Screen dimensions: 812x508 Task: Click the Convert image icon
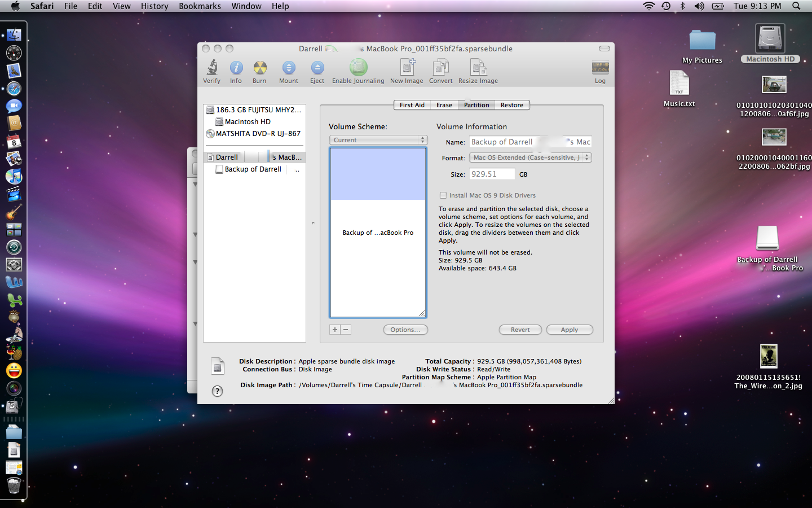tap(440, 68)
